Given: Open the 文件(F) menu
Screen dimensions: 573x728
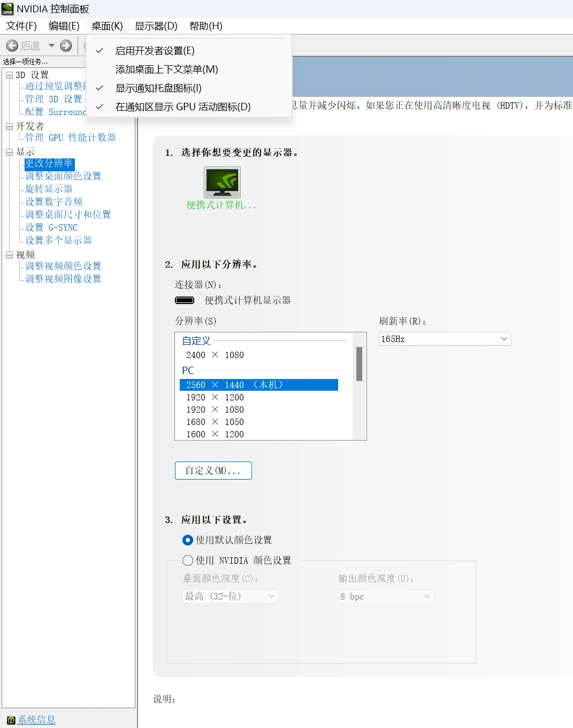Looking at the screenshot, I should coord(21,26).
